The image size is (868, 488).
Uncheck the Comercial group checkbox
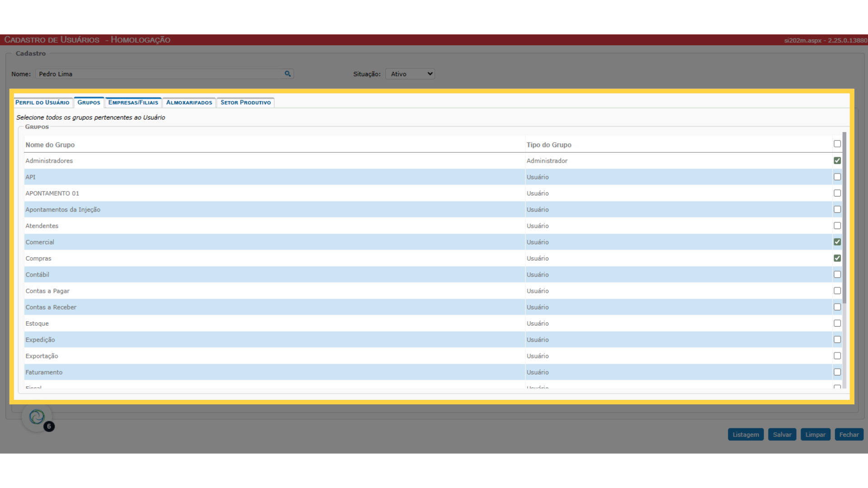(837, 242)
